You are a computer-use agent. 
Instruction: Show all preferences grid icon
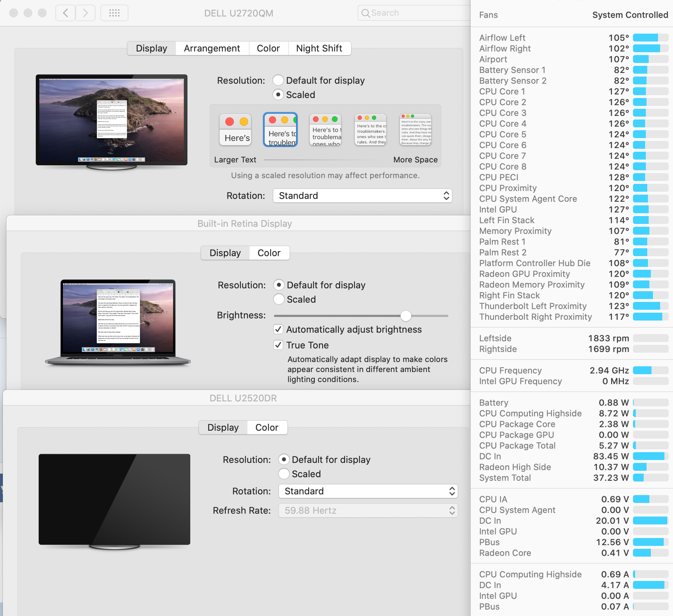coord(114,13)
